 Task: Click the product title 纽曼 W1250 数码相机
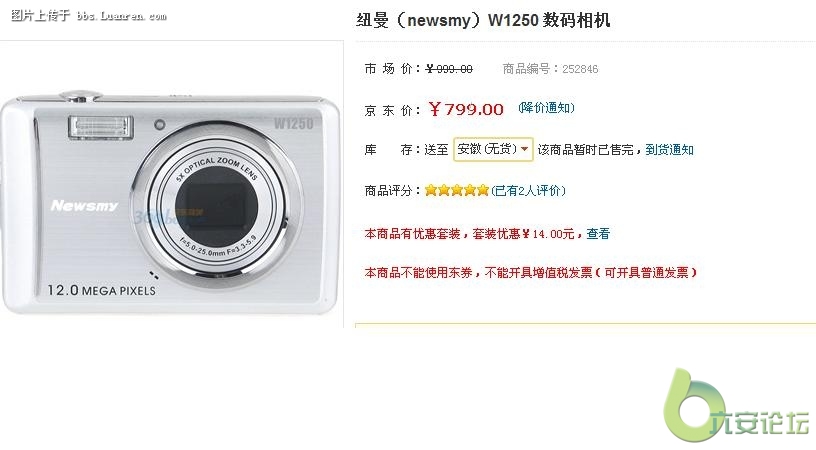[482, 20]
